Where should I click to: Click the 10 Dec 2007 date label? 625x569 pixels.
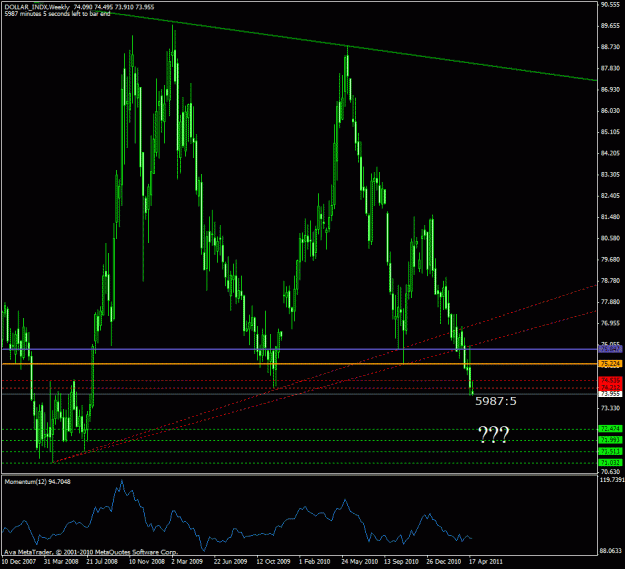(x=19, y=562)
